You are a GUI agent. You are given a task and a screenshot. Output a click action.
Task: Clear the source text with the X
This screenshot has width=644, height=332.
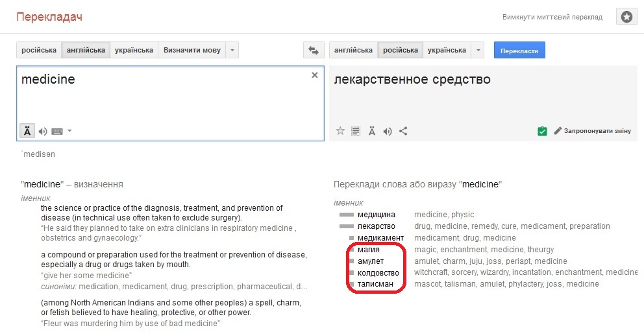click(x=315, y=75)
